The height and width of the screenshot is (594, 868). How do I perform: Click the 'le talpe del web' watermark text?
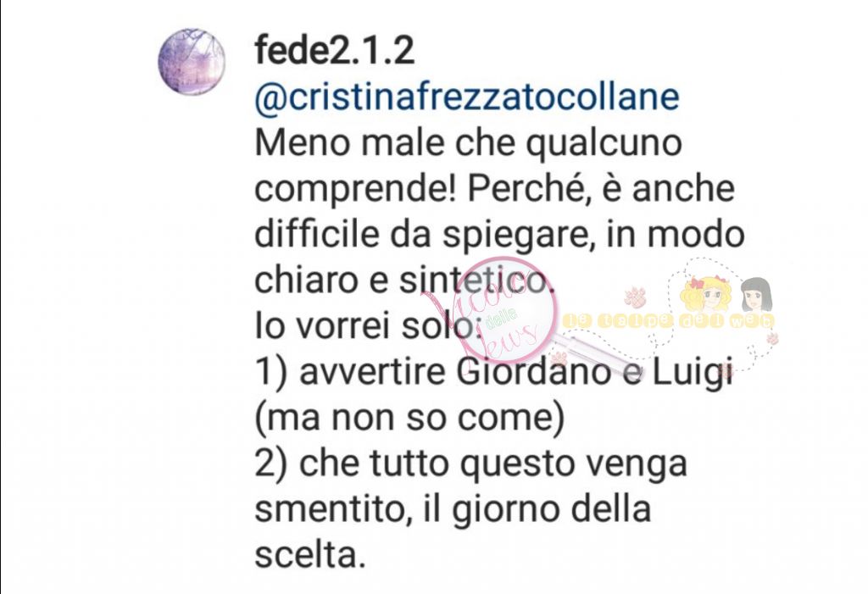(669, 320)
